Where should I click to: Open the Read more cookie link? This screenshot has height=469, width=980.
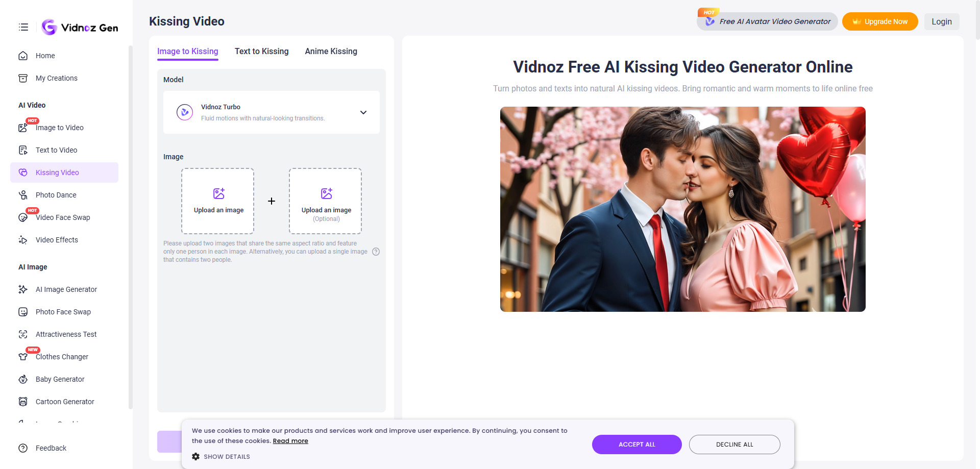tap(290, 441)
